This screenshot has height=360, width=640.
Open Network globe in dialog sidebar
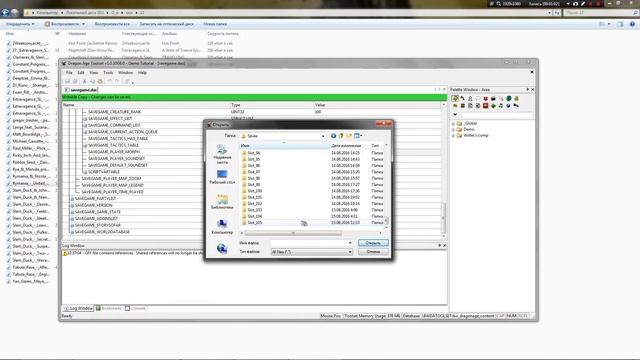[x=222, y=248]
